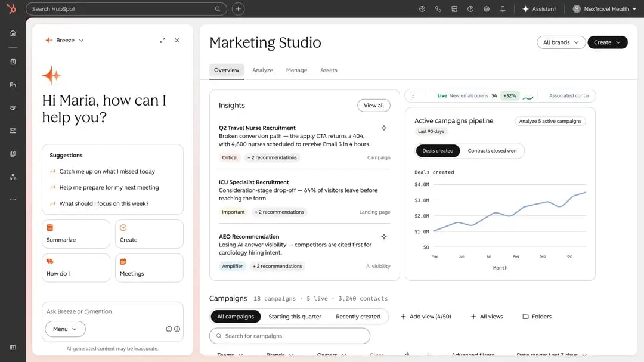Open the Breeze agent dropdown
The width and height of the screenshot is (644, 362).
click(64, 41)
